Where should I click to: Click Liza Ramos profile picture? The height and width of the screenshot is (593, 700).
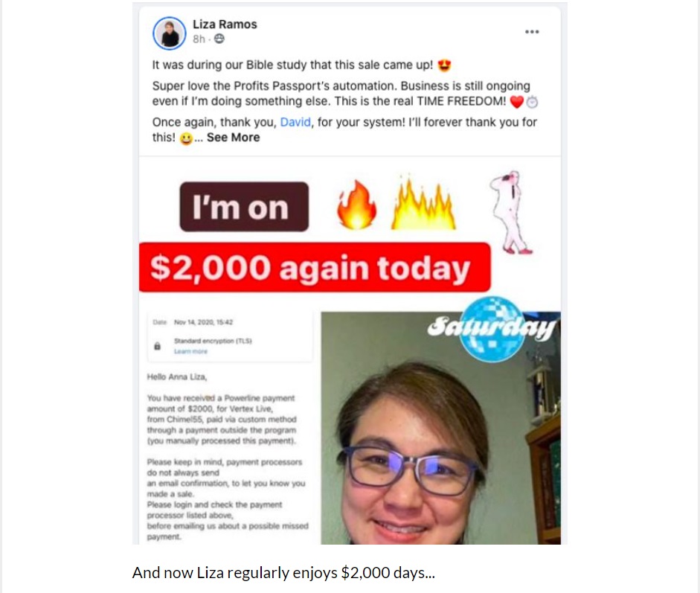[169, 33]
